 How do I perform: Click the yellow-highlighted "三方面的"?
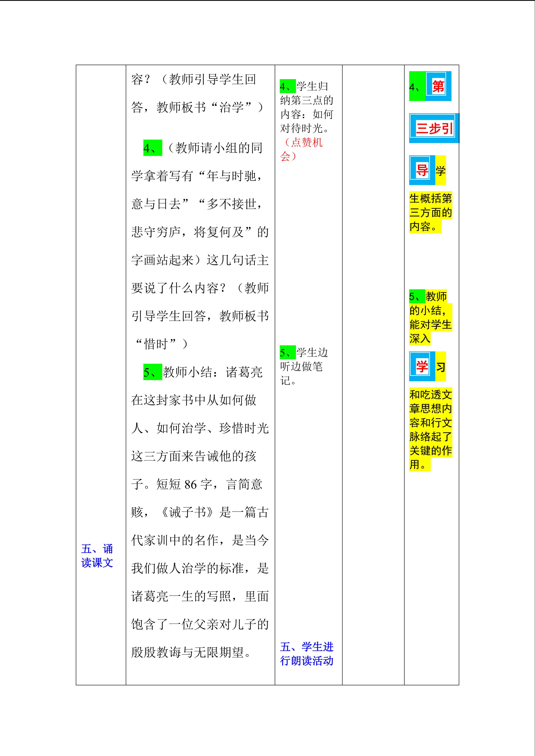tap(431, 212)
